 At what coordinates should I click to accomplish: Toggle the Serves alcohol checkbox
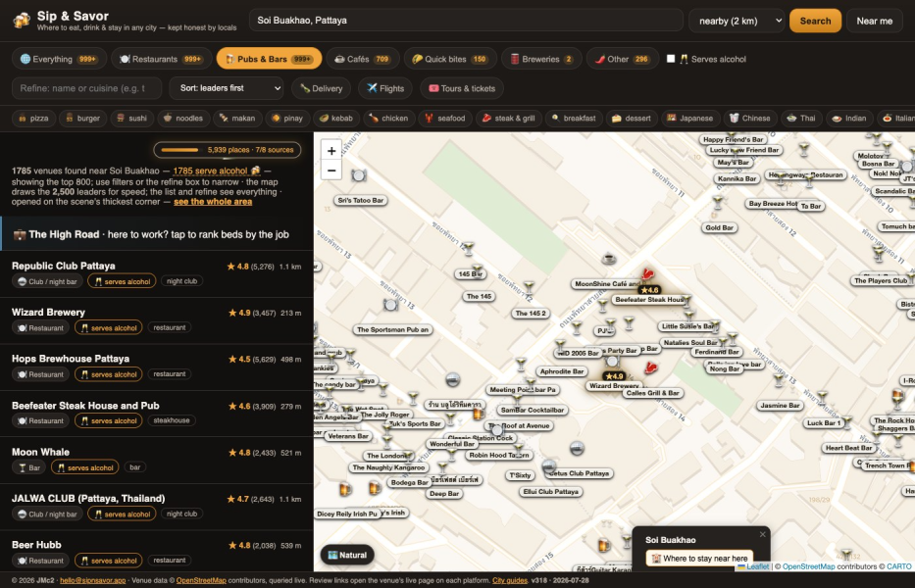(671, 59)
